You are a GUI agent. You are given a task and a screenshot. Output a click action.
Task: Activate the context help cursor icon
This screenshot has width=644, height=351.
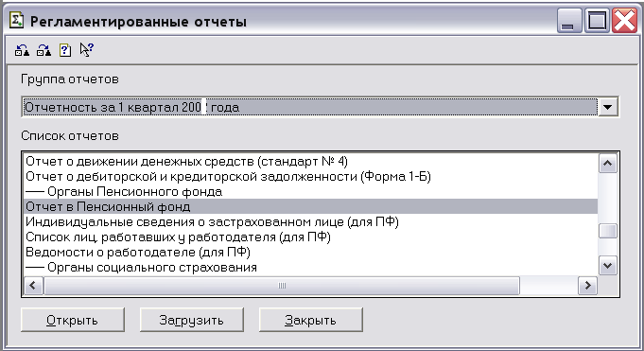point(87,50)
